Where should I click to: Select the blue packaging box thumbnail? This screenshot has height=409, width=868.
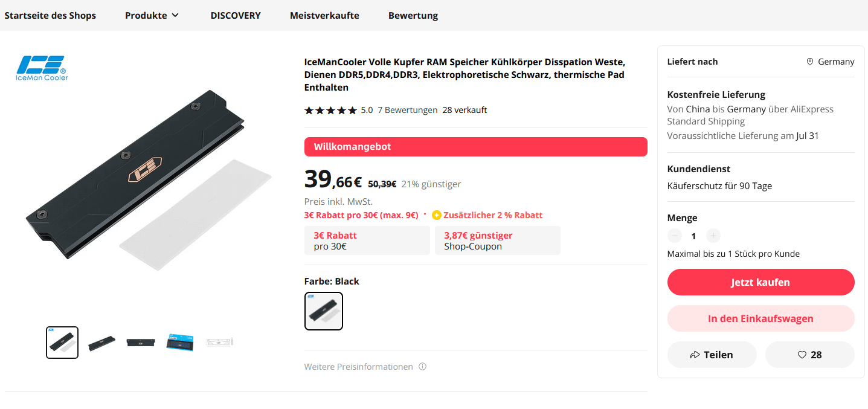179,343
